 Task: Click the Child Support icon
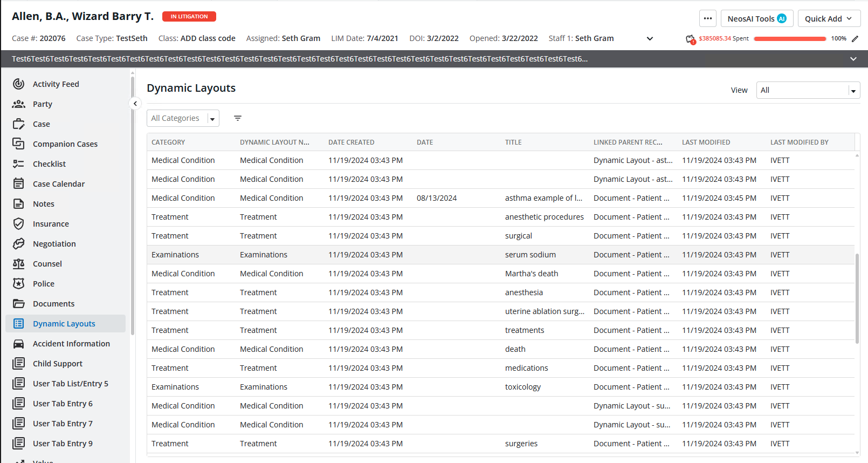point(19,363)
